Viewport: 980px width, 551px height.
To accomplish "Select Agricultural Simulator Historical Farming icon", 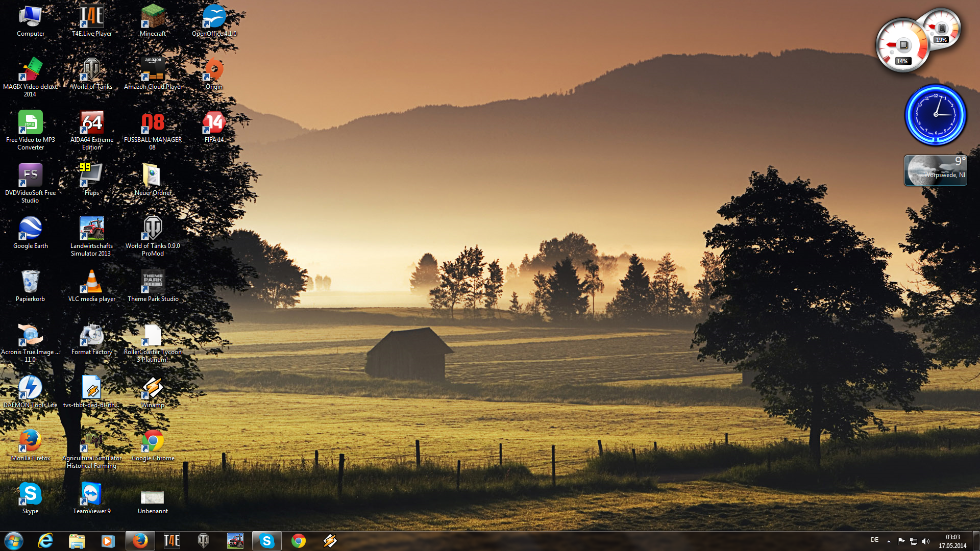I will pyautogui.click(x=92, y=449).
